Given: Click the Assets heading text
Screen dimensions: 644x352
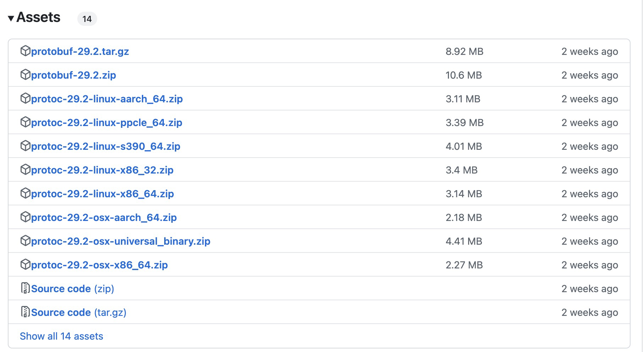Looking at the screenshot, I should 38,17.
